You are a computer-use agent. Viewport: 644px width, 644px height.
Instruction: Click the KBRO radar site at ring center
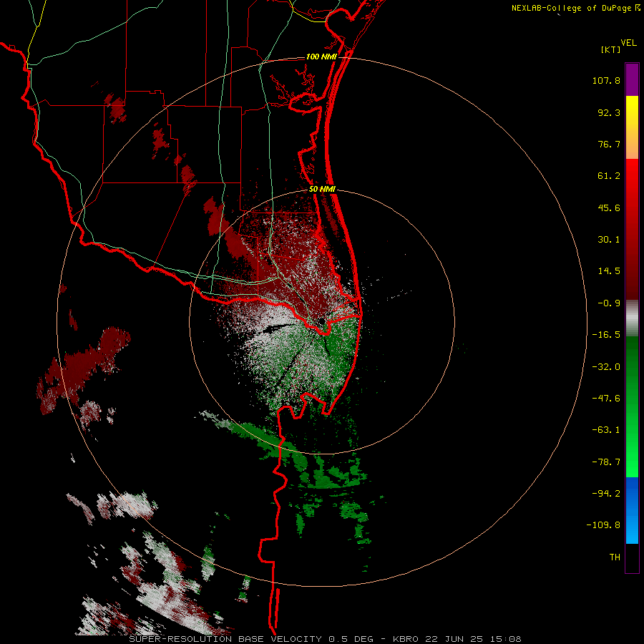(x=321, y=321)
